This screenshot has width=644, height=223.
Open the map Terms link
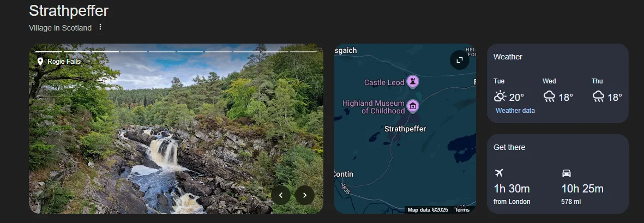(462, 210)
